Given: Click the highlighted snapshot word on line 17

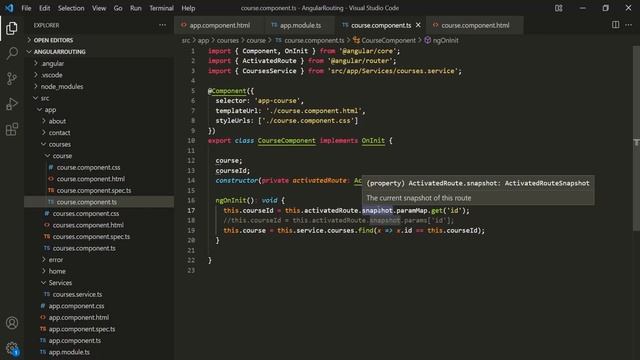Looking at the screenshot, I should click(377, 211).
